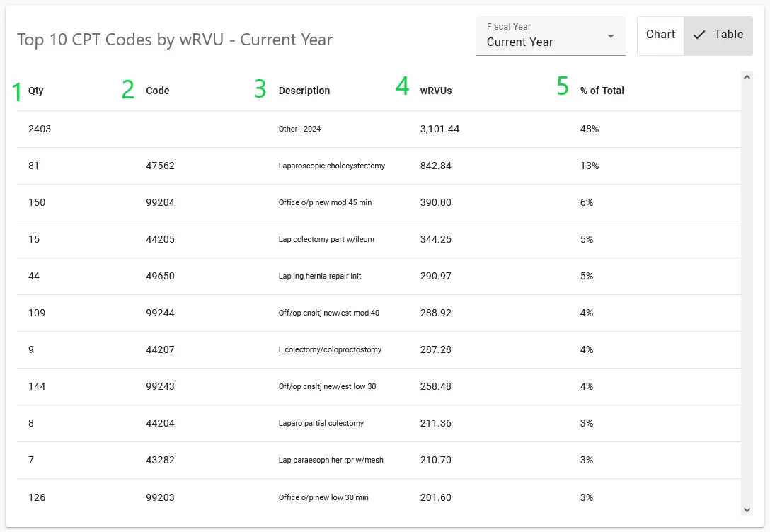Sort by Code column header

(157, 91)
